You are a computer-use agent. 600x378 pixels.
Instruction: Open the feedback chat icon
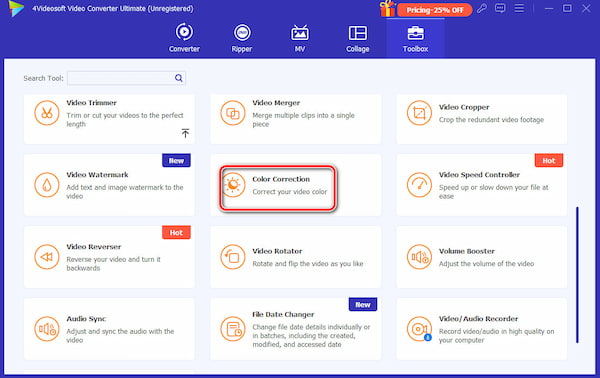pyautogui.click(x=500, y=8)
